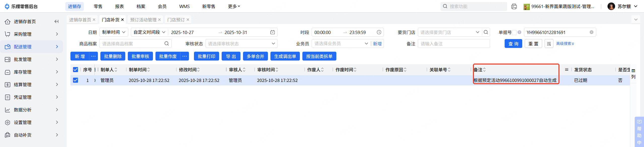This screenshot has width=644, height=147.
Task: Click the search magnifier next to 要货门店
Action: point(486,32)
